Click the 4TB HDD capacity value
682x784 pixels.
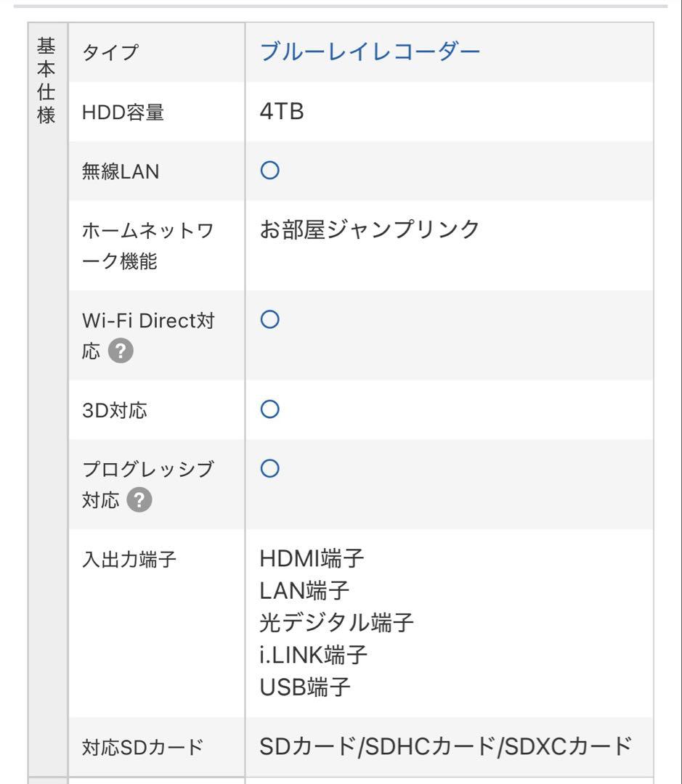pos(282,111)
